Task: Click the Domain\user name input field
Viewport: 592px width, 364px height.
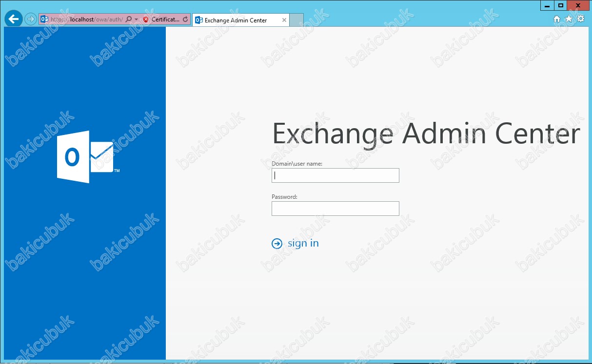Action: [x=335, y=175]
